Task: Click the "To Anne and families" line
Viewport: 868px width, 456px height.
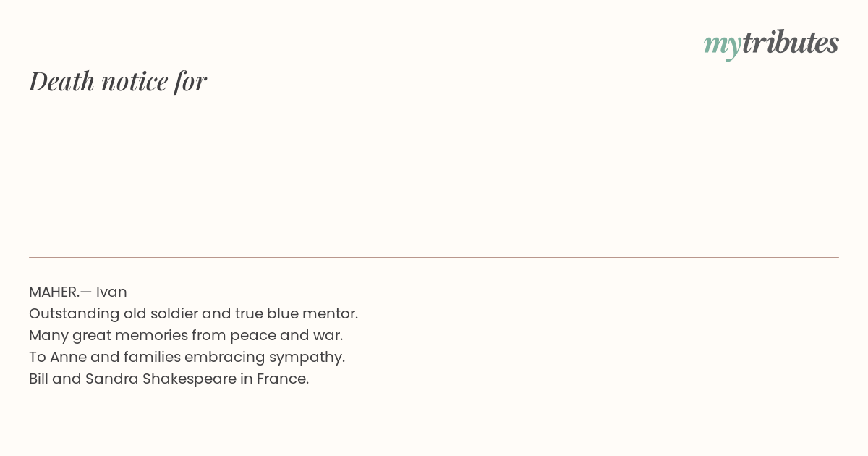Action: [x=187, y=357]
